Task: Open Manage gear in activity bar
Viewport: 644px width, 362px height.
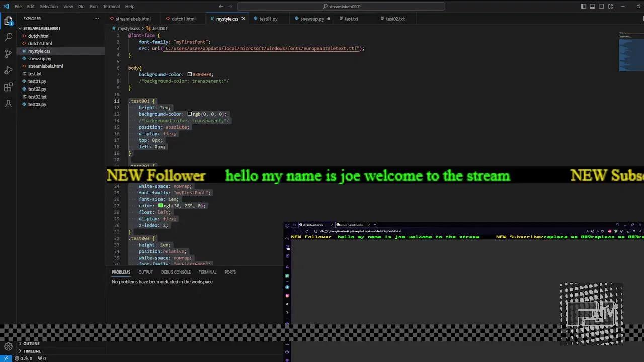Action: coord(8,346)
